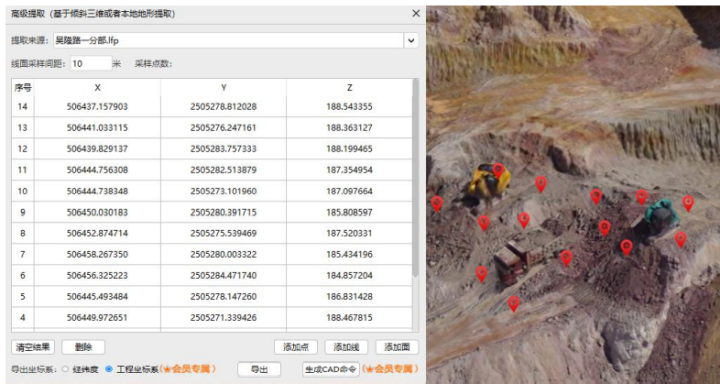Viewport: 720px width, 384px height.
Task: Open the 提取来源 dropdown arrow
Action: [x=411, y=40]
